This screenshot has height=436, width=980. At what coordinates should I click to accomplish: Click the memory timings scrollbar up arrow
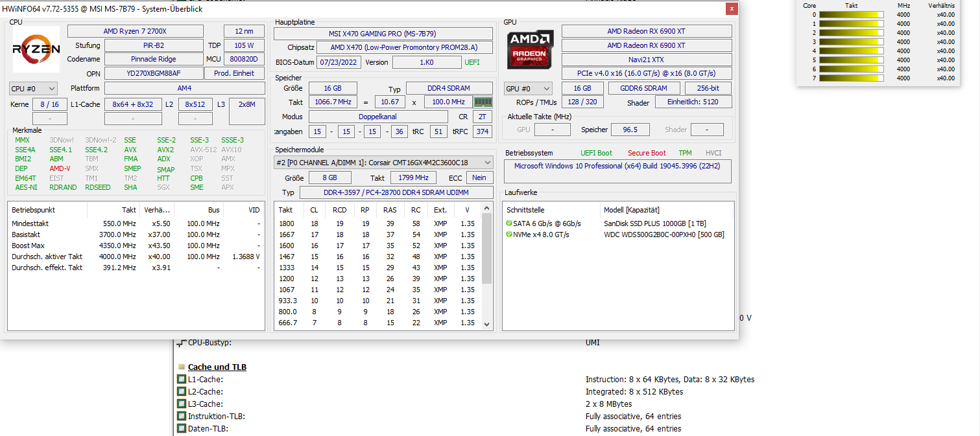(x=486, y=209)
